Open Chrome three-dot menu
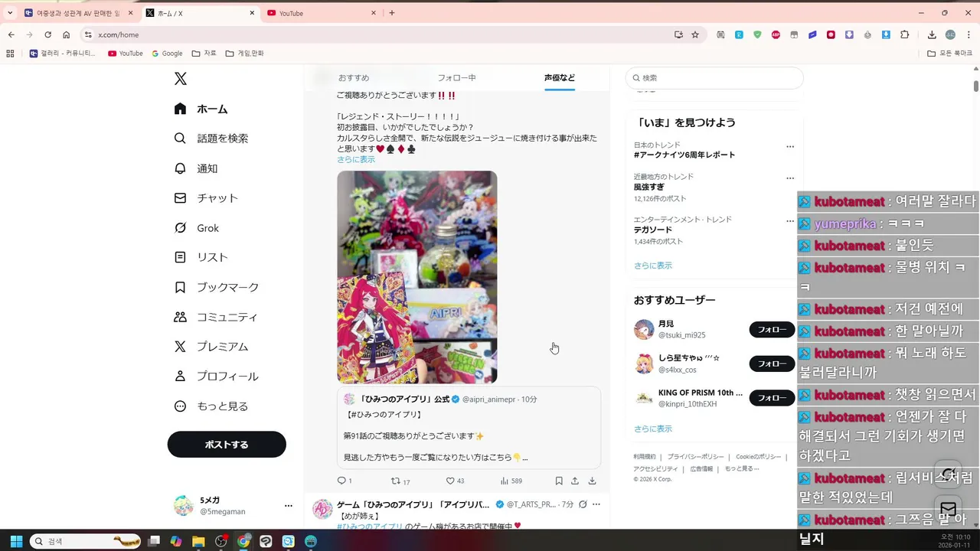The image size is (980, 551). (x=969, y=34)
